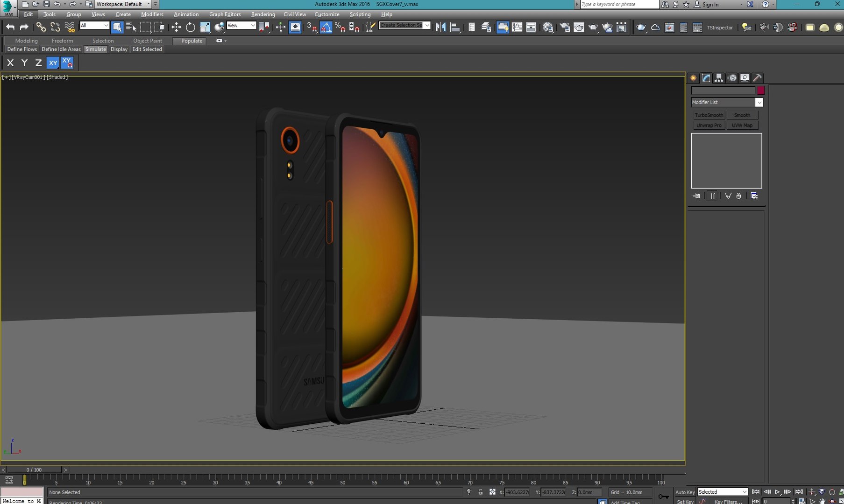Select the Select and Move tool
The image size is (844, 504).
pyautogui.click(x=176, y=27)
